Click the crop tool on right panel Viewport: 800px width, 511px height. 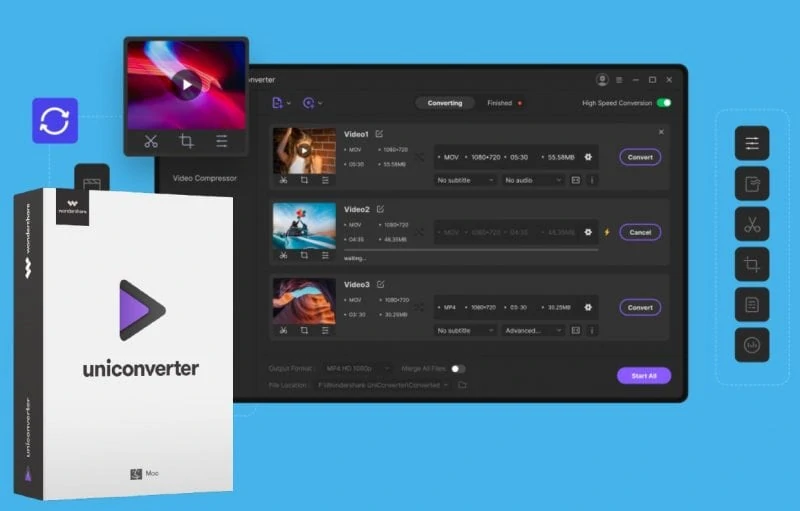[x=752, y=264]
